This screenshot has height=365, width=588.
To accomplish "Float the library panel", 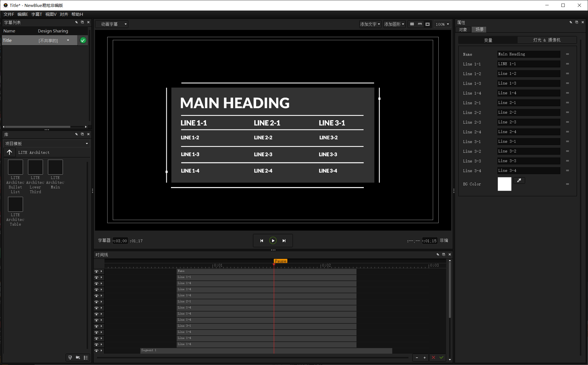I will coord(82,134).
